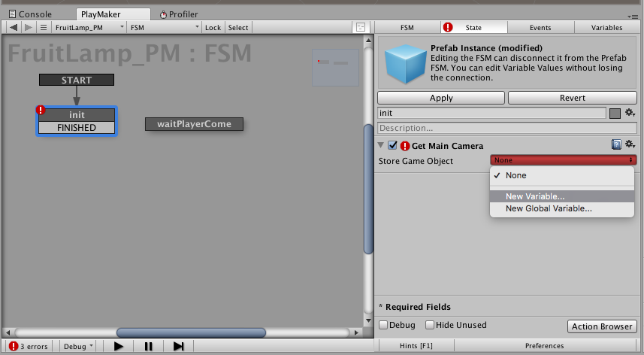The width and height of the screenshot is (644, 355).
Task: Open help docs icon for Get Main Camera
Action: [616, 144]
